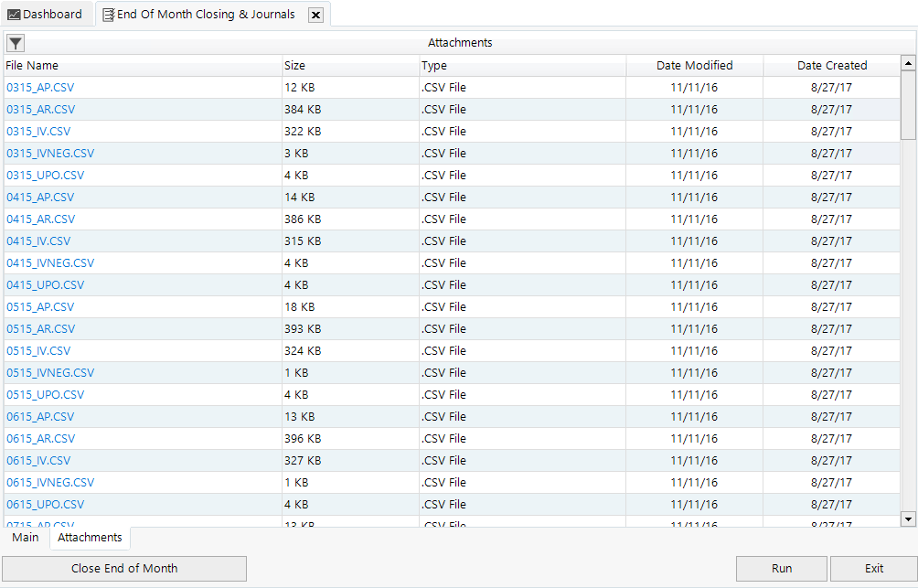The height and width of the screenshot is (588, 918).
Task: Sort by the Date Modified column header
Action: [694, 66]
